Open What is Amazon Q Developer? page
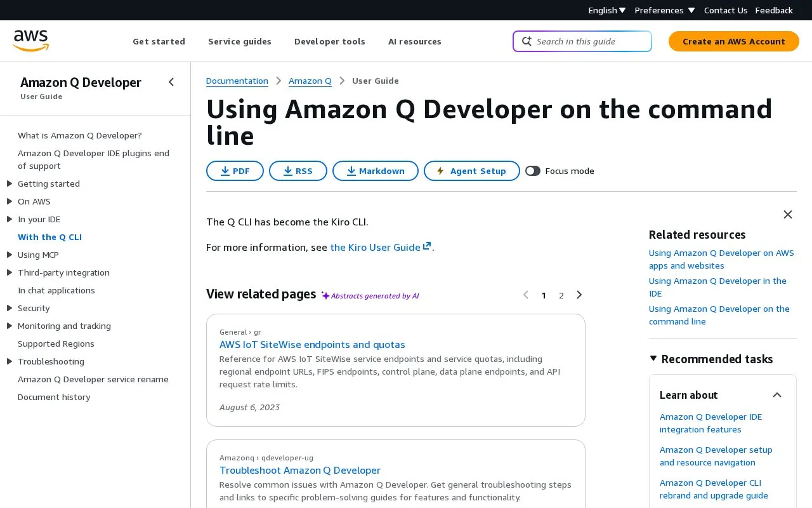 [x=80, y=135]
